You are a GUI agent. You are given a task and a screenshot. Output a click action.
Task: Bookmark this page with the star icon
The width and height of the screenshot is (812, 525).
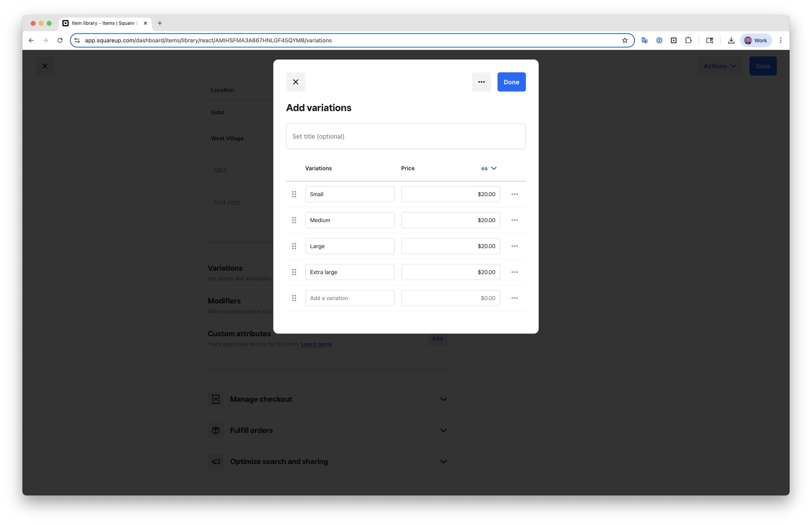point(625,40)
